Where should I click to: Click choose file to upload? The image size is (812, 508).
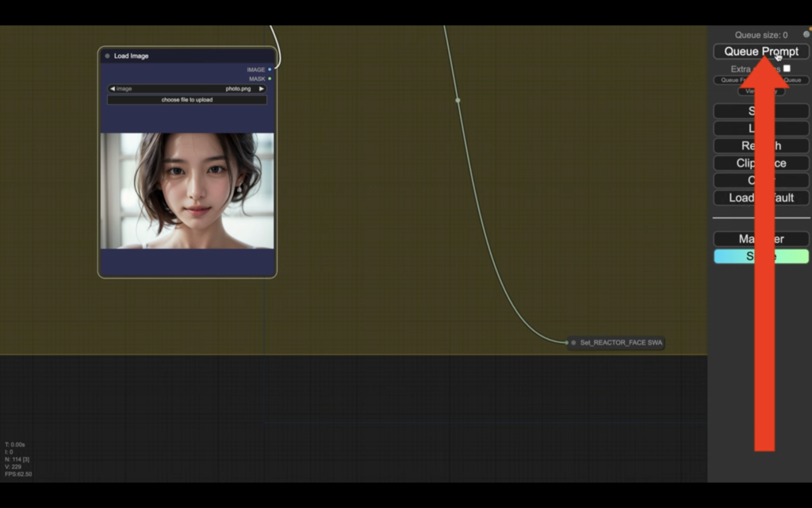tap(187, 100)
